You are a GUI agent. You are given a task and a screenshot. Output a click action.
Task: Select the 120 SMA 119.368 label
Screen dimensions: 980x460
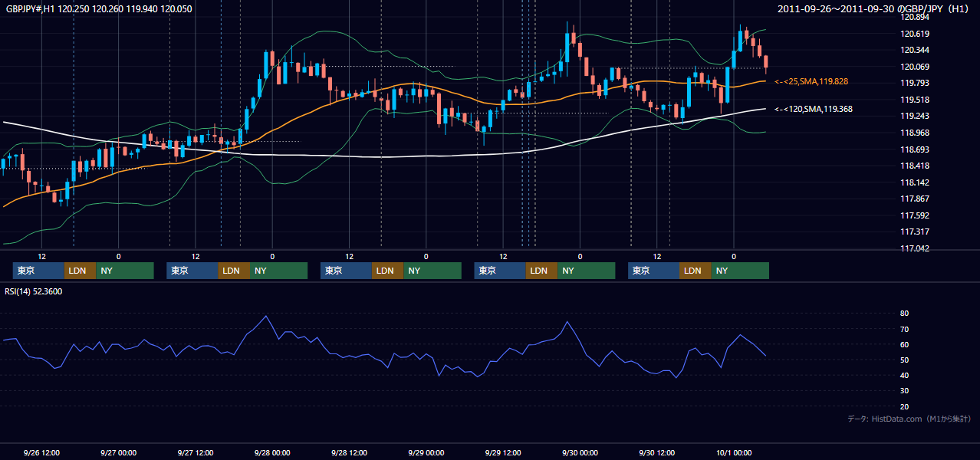[814, 109]
